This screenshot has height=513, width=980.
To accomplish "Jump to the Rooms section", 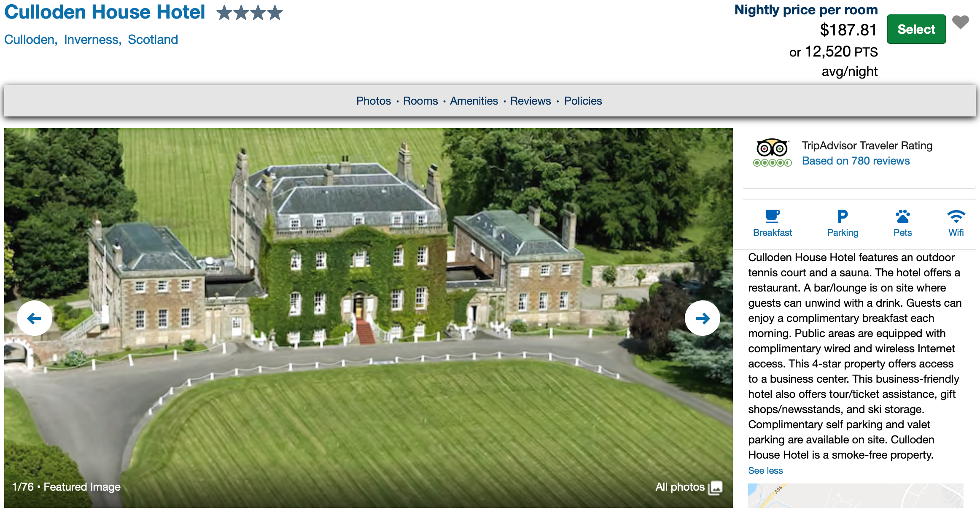I will [420, 101].
